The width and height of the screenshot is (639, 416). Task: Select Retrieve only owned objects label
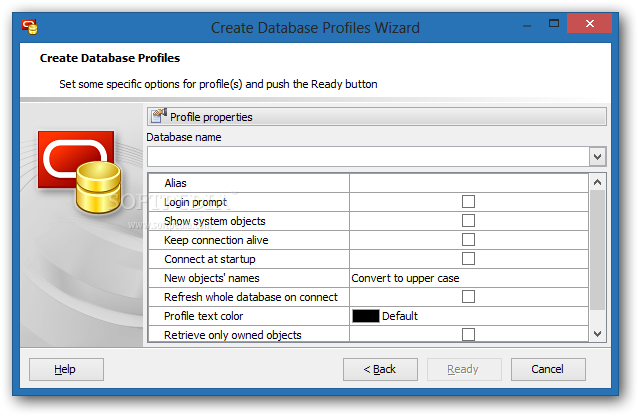pyautogui.click(x=233, y=335)
